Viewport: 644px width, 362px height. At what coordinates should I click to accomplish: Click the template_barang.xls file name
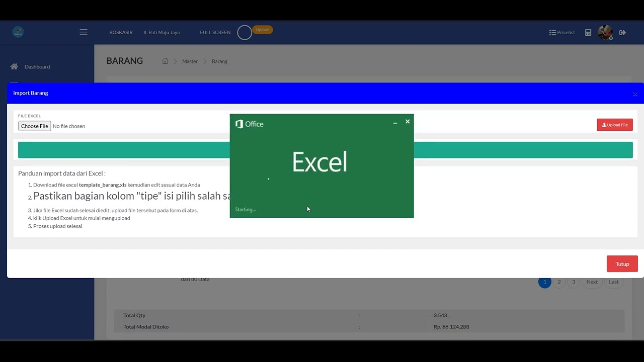point(103,185)
